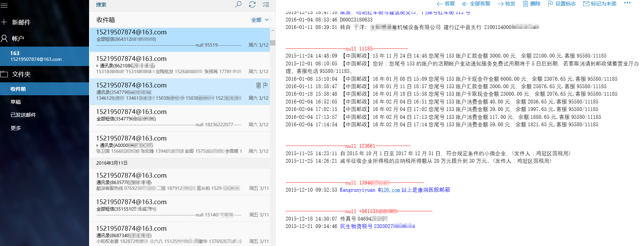Mark message as unread 标记为未读

pos(600,4)
